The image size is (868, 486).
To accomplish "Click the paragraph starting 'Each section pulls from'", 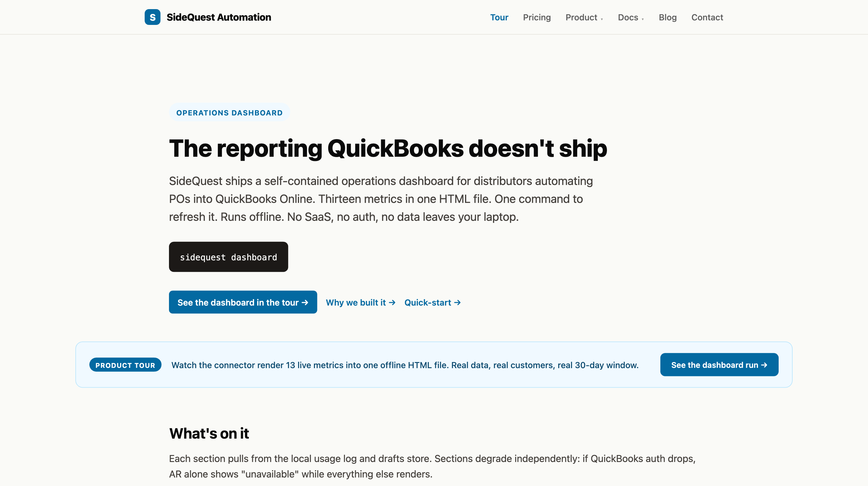I will pyautogui.click(x=432, y=467).
